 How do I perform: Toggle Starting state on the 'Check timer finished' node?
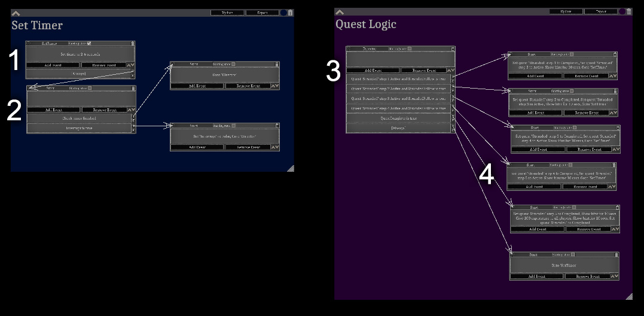[x=90, y=88]
